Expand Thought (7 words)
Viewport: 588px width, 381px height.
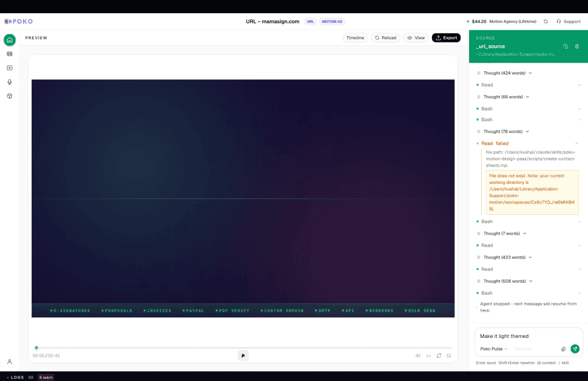(x=501, y=233)
